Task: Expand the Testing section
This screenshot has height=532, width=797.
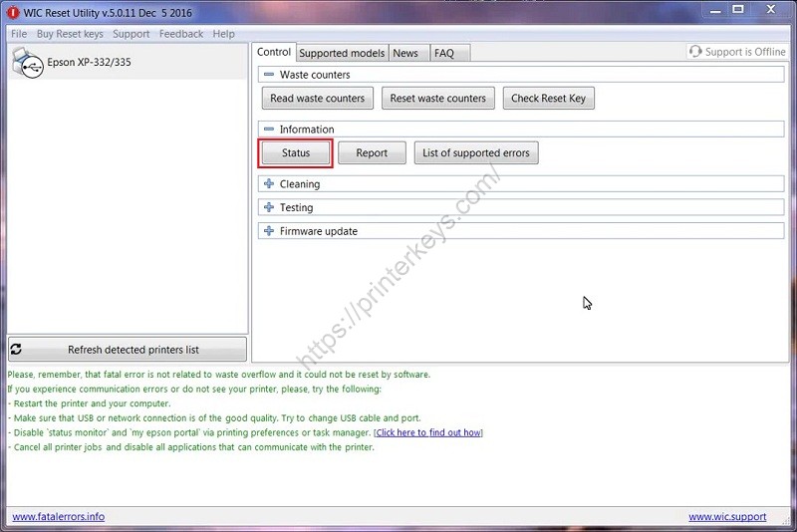Action: 269,207
